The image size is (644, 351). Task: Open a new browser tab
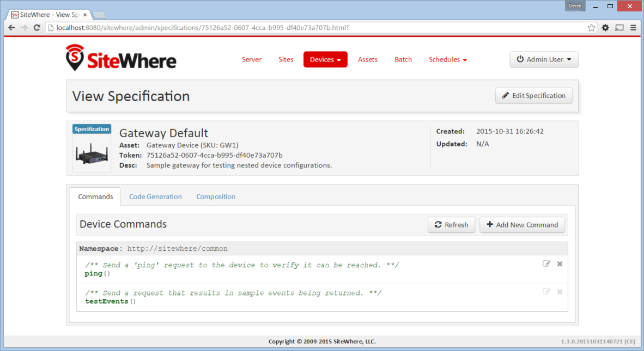point(99,15)
